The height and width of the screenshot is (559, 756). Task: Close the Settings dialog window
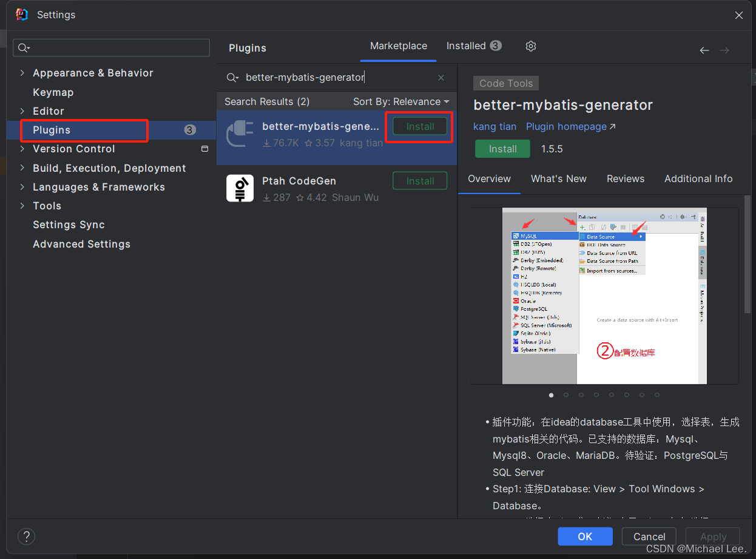(739, 15)
